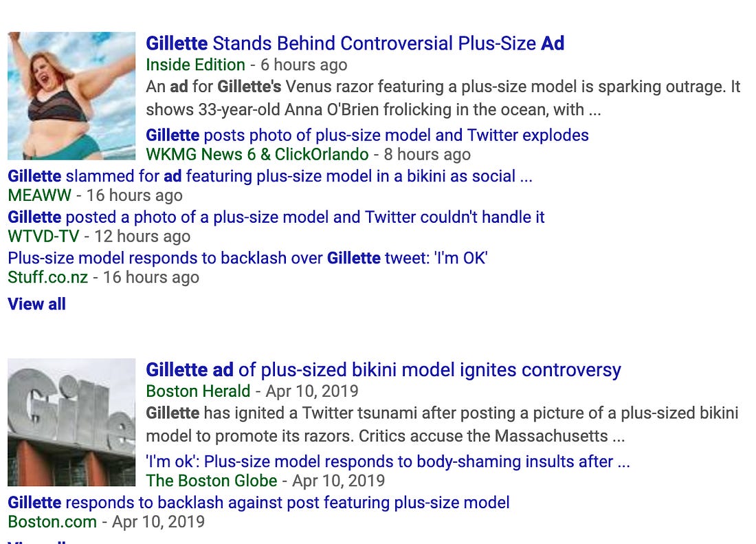Click the plus-size model bikini thumbnail

click(71, 96)
